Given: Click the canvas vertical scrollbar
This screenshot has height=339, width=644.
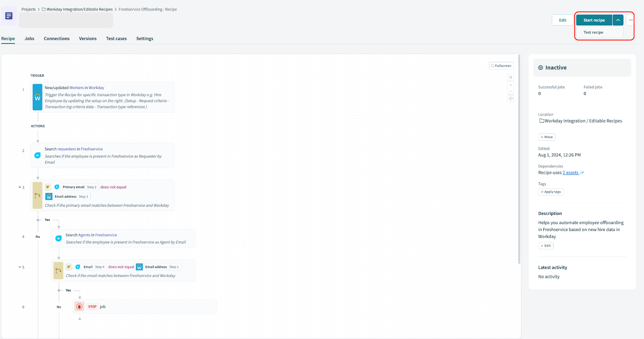Looking at the screenshot, I should [x=519, y=159].
